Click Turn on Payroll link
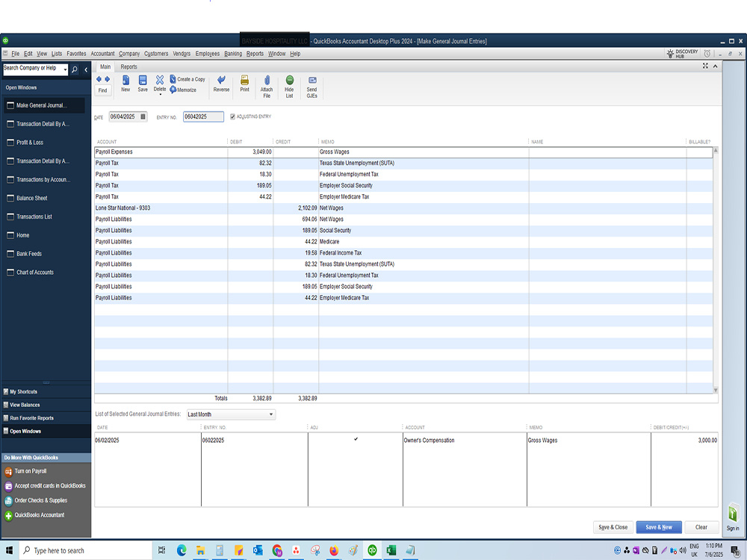The height and width of the screenshot is (560, 747). pos(30,471)
